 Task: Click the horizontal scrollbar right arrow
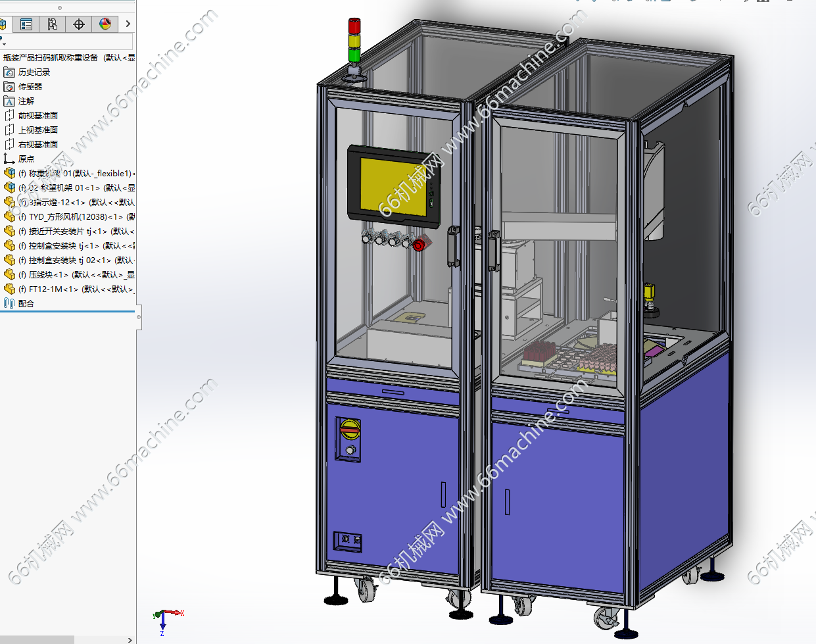130,639
